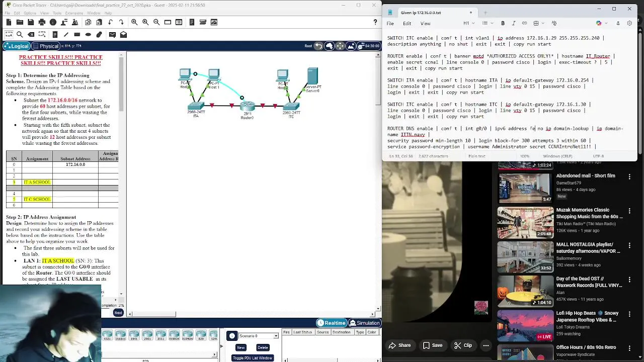Save the Packet Tracer file

[31, 22]
